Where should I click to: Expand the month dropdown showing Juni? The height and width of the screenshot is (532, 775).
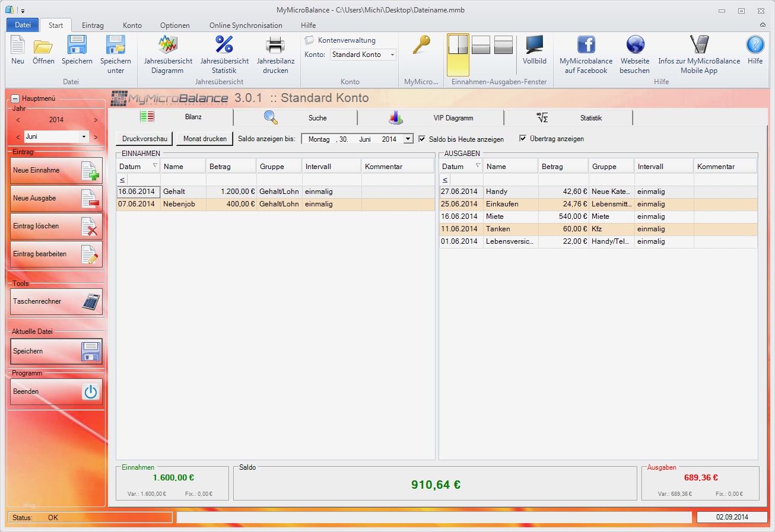coord(84,136)
